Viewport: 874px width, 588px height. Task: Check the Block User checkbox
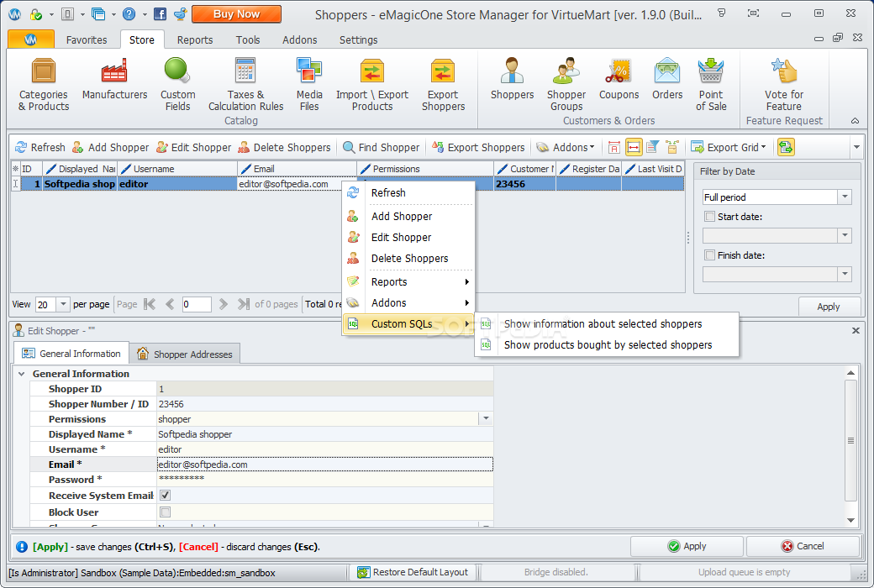(165, 512)
